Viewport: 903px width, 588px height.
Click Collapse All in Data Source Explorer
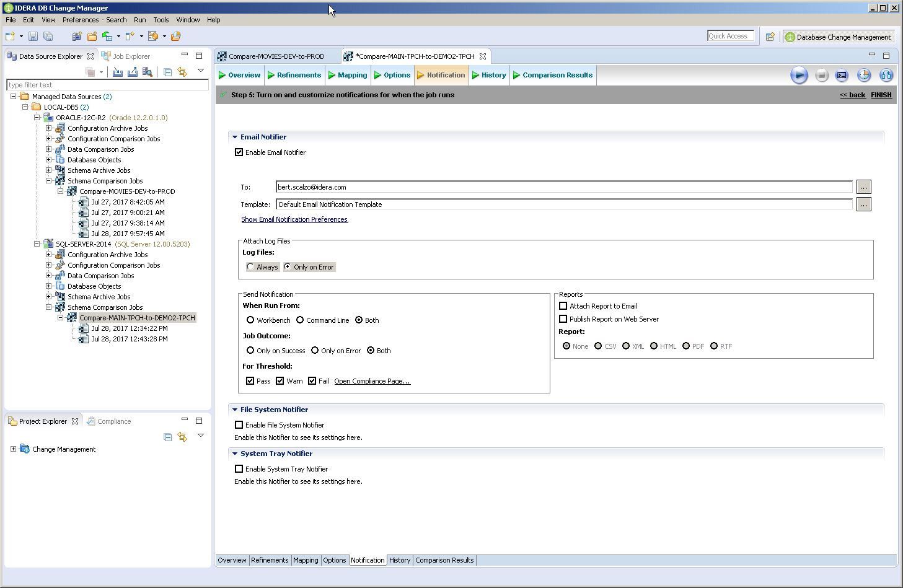167,72
